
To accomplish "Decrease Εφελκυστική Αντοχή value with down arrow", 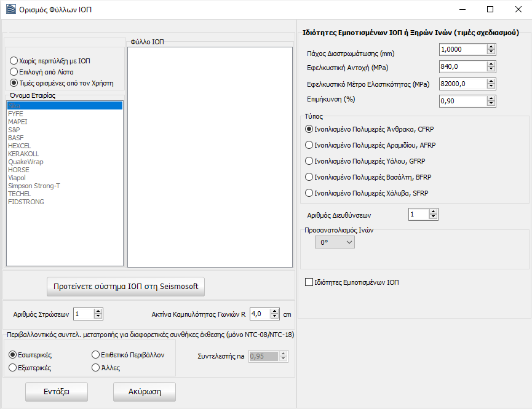I will tap(491, 69).
